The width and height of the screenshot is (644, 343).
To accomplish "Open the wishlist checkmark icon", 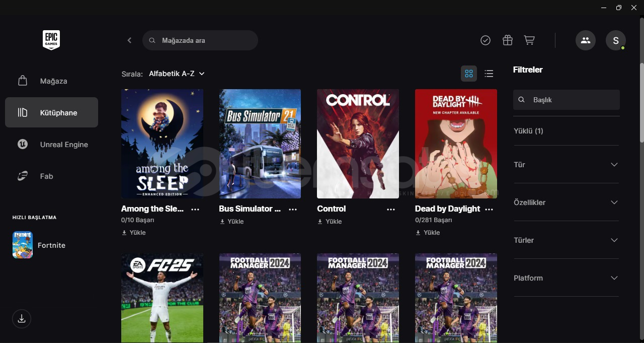I will tap(486, 40).
